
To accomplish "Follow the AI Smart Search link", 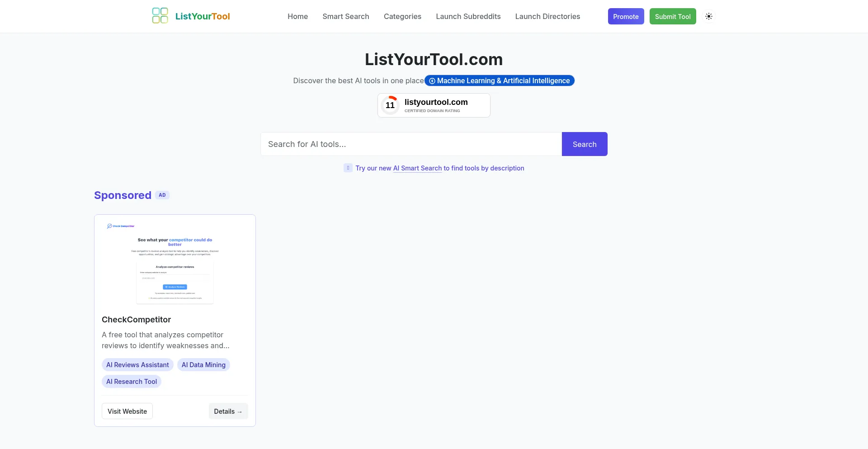I will pos(417,168).
